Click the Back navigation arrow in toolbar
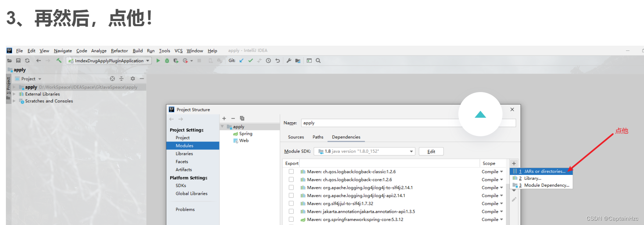 pyautogui.click(x=39, y=61)
